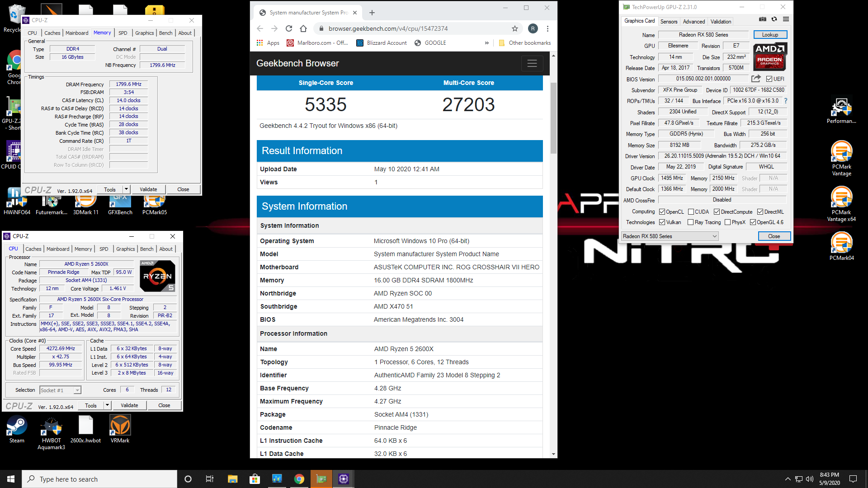Click the Chrome address bar URL
The image size is (868, 488).
tap(388, 28)
